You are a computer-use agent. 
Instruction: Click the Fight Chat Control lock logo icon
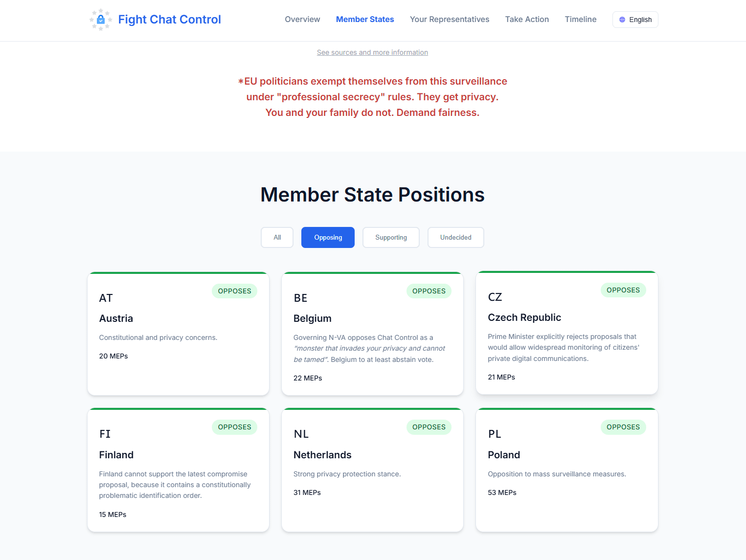coord(100,20)
